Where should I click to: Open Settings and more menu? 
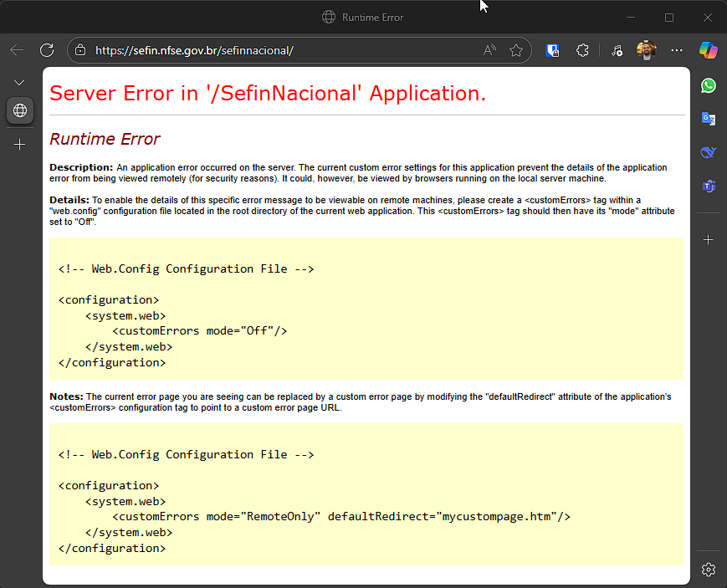[x=677, y=50]
